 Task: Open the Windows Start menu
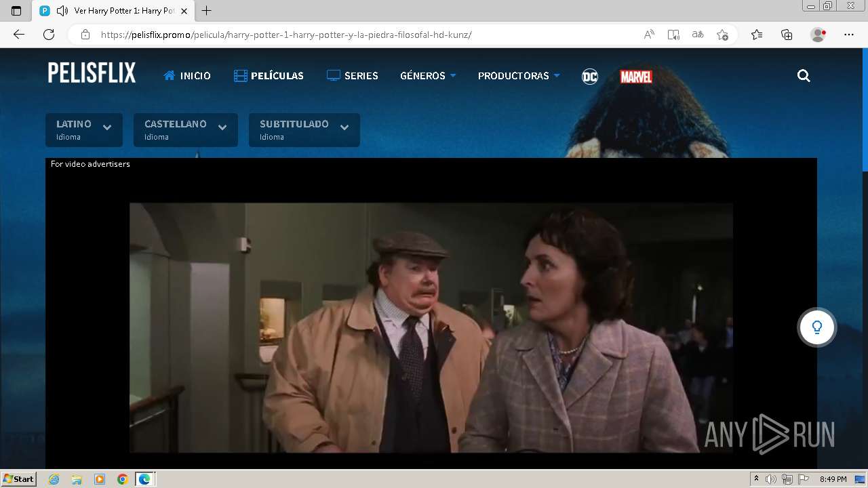click(19, 479)
